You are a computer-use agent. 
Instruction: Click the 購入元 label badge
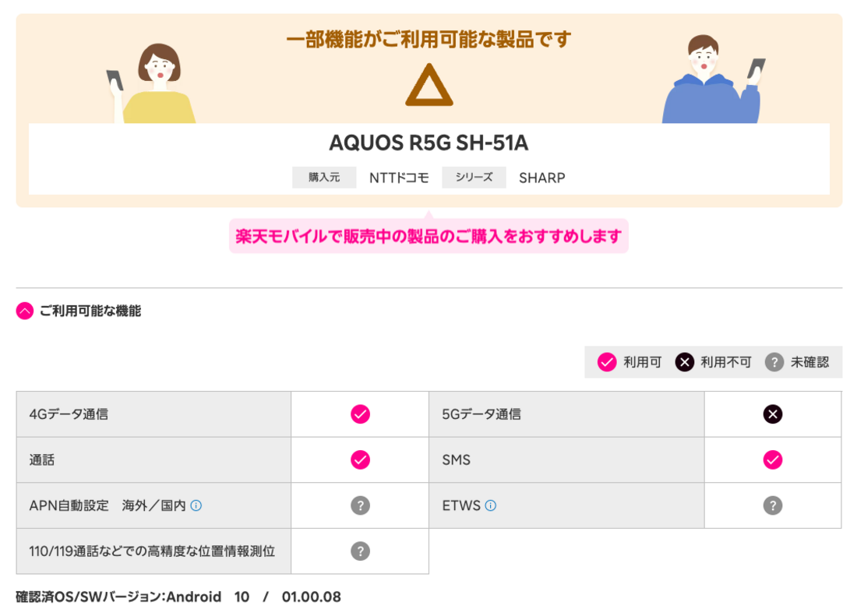324,177
